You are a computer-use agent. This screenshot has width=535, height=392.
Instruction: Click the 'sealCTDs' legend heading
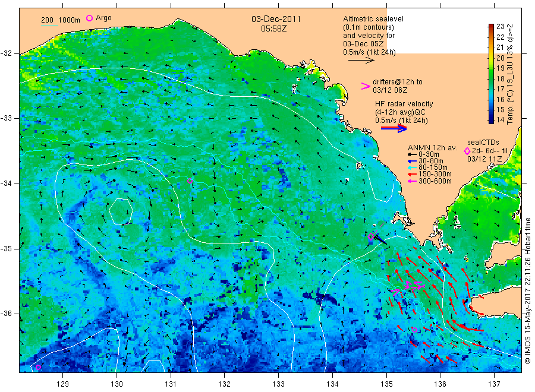click(483, 143)
